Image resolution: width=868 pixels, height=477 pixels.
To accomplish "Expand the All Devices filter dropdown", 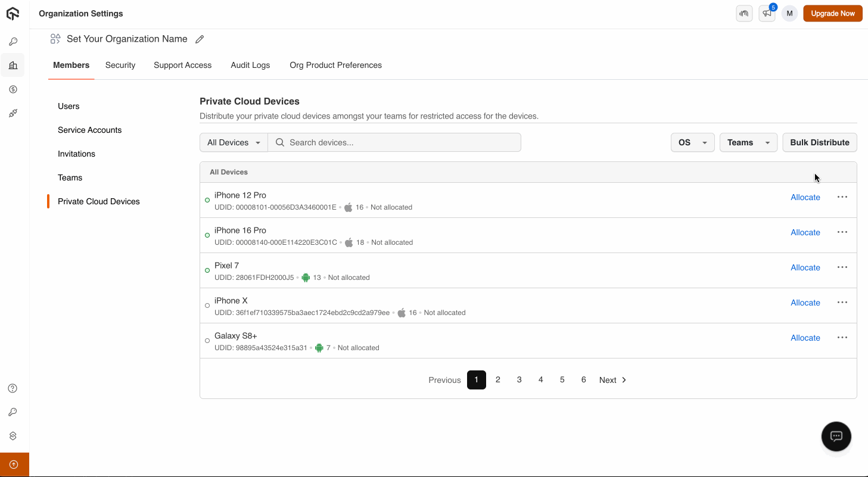I will click(234, 142).
